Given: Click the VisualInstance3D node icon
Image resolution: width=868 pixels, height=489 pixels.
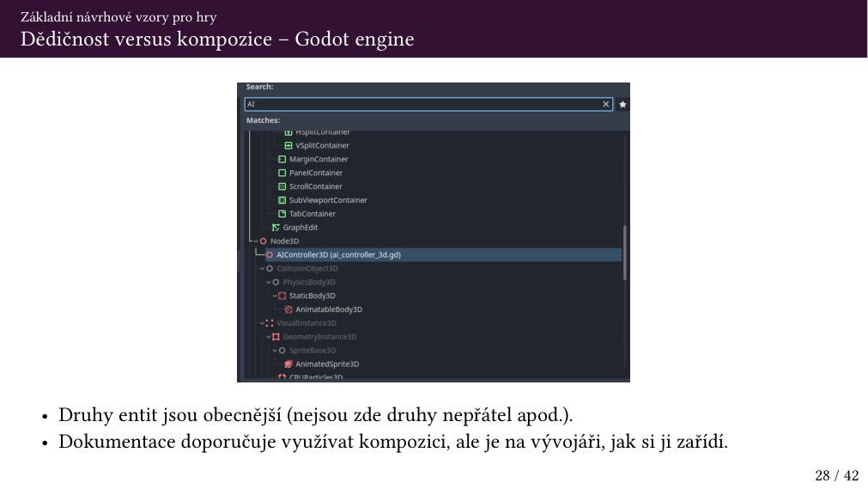Looking at the screenshot, I should [270, 323].
